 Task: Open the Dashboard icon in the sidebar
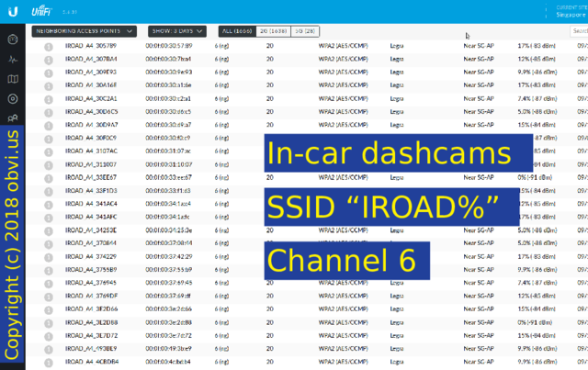13,39
